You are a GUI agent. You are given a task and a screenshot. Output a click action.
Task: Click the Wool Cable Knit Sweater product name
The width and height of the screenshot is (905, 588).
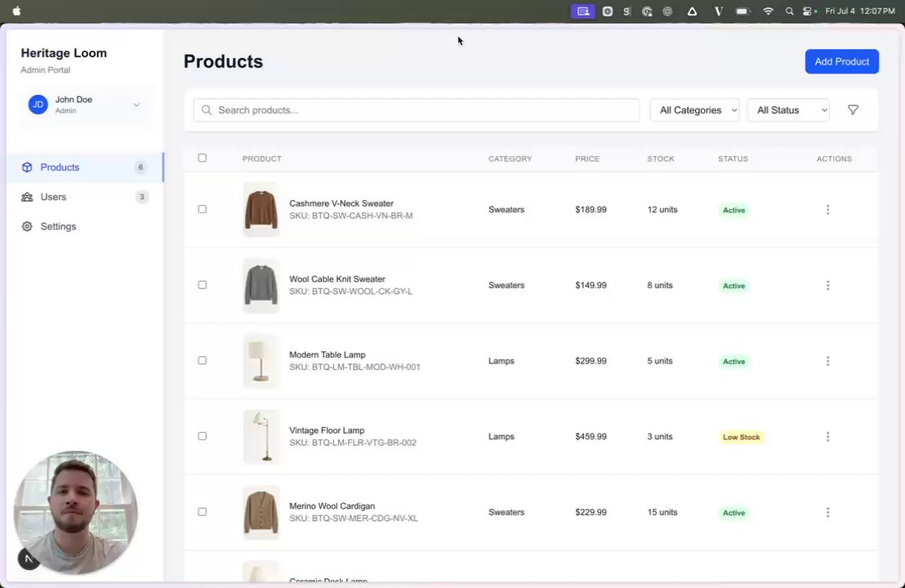click(x=337, y=278)
